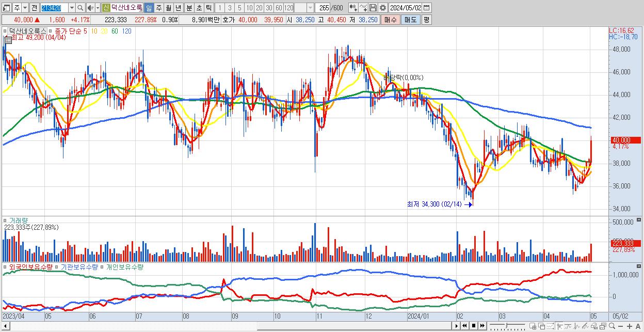Click the 5 interval button
The width and height of the screenshot is (644, 332).
(x=239, y=8)
